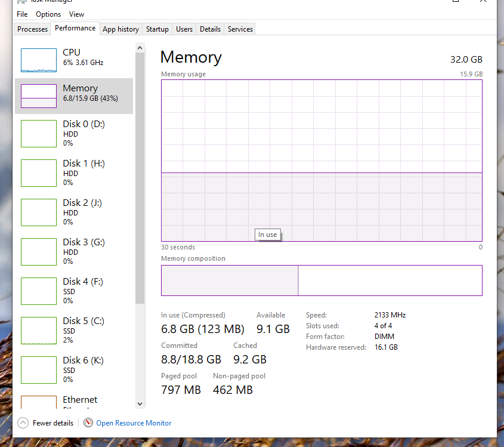Click the '8.8/18.8 GB' committed value

(191, 359)
